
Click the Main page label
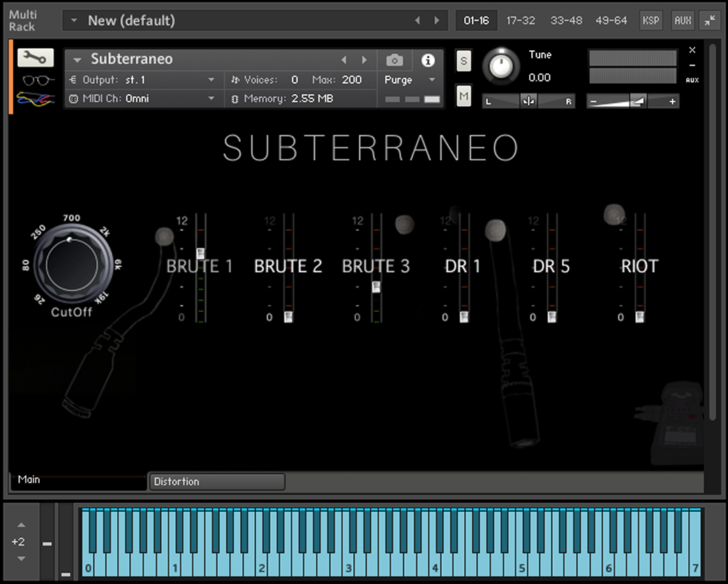[29, 479]
